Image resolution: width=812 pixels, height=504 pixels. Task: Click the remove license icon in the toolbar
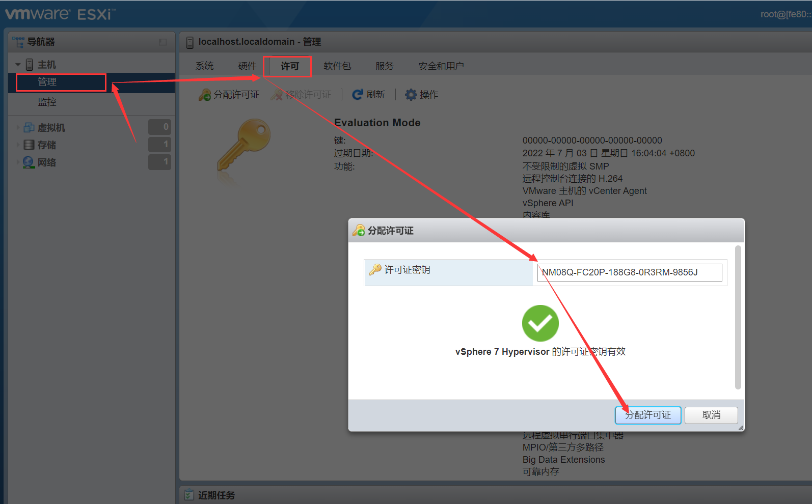click(277, 95)
